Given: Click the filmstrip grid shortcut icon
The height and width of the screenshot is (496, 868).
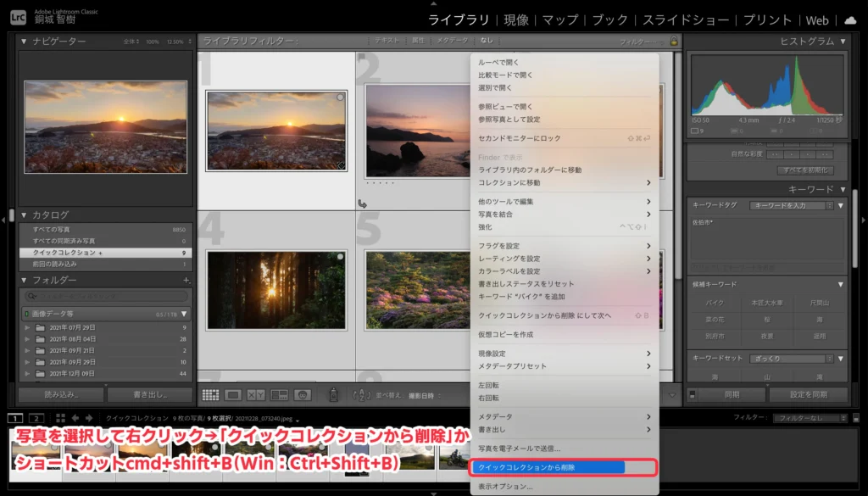Looking at the screenshot, I should pyautogui.click(x=60, y=418).
